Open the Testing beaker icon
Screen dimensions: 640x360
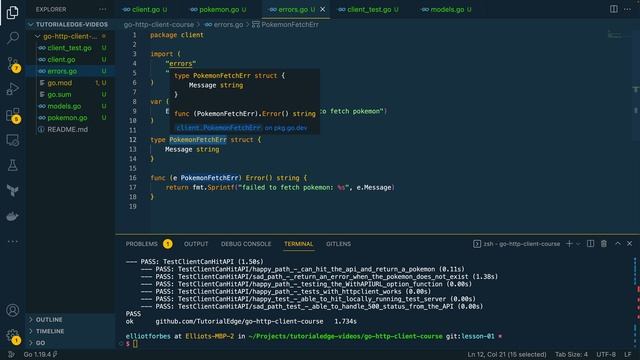[x=12, y=165]
